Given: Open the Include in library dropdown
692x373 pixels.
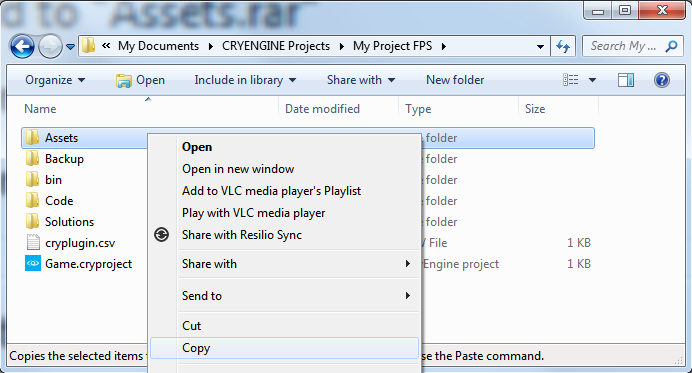Looking at the screenshot, I should click(245, 80).
